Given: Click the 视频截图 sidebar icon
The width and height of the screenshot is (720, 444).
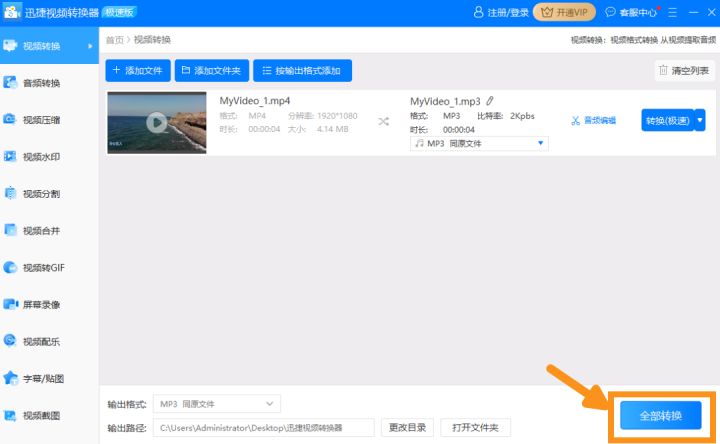Looking at the screenshot, I should click(10, 415).
